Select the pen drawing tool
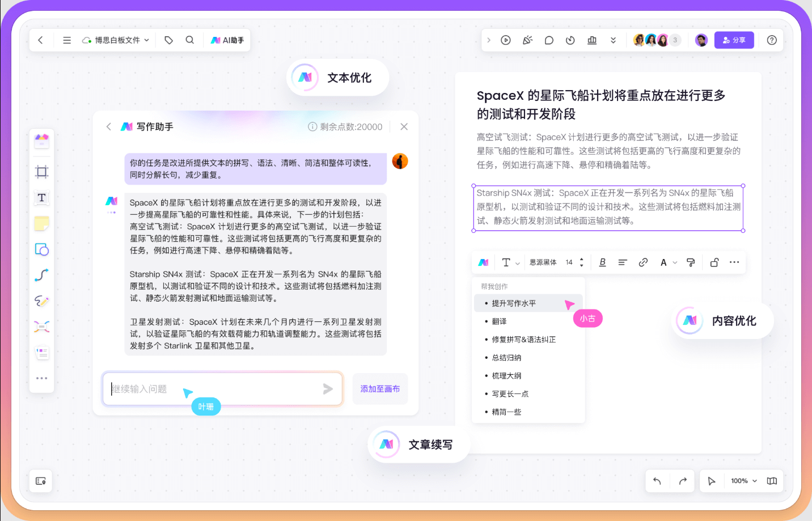The height and width of the screenshot is (521, 812). tap(42, 300)
